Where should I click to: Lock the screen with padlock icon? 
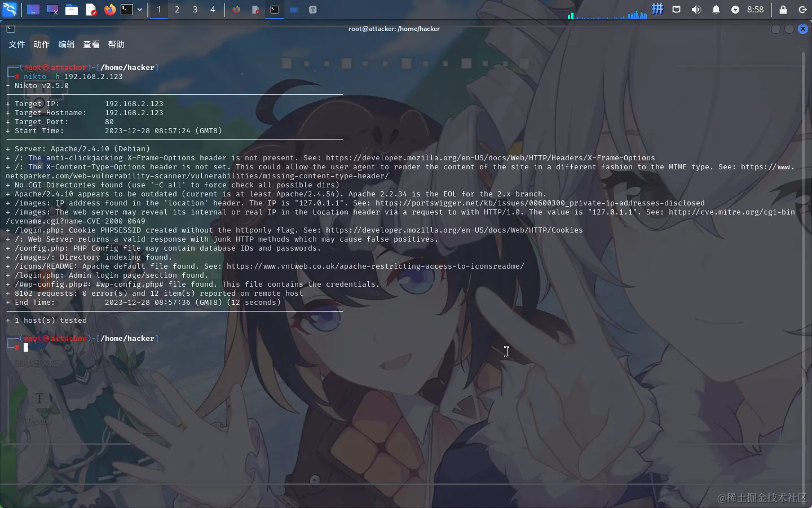pyautogui.click(x=783, y=10)
